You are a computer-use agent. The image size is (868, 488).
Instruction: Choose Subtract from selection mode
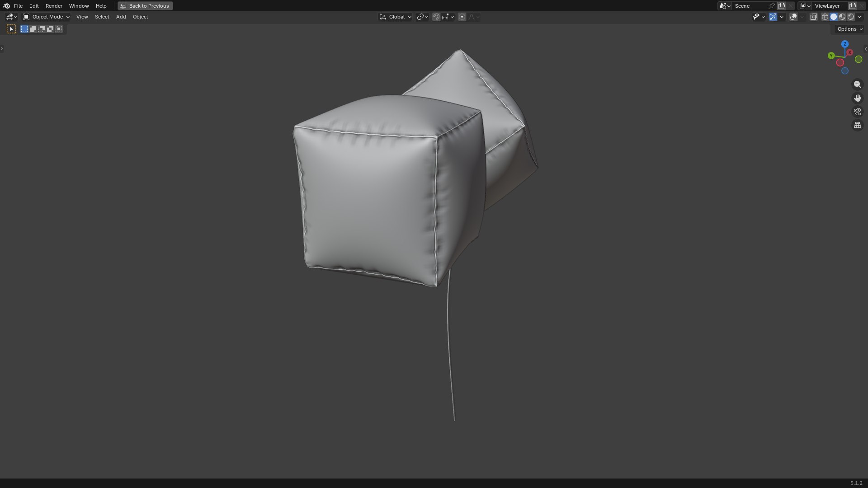click(x=42, y=29)
